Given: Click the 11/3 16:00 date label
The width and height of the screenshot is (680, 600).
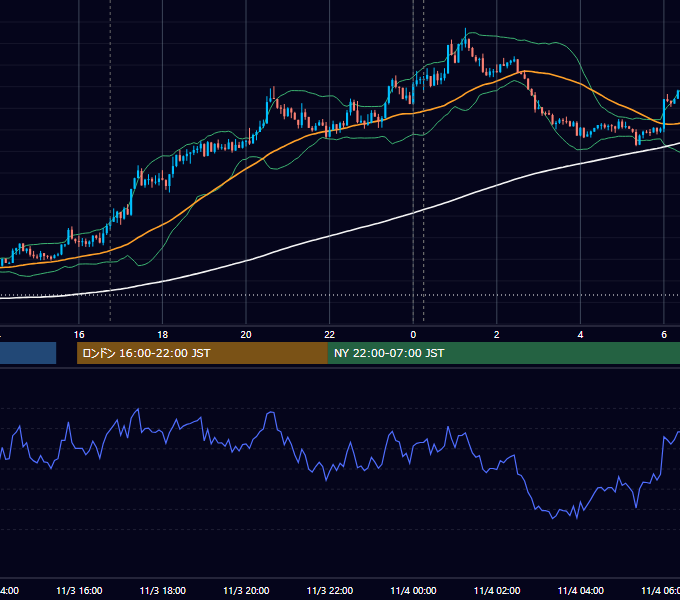Looking at the screenshot, I should (x=79, y=591).
